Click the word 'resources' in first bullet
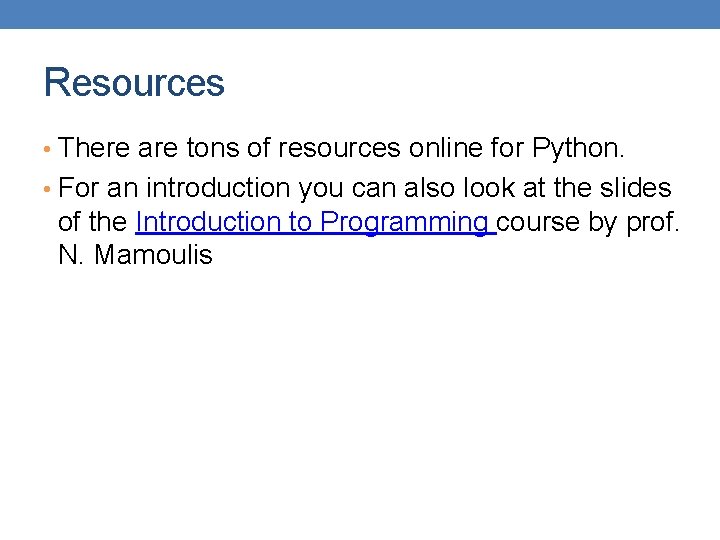This screenshot has width=720, height=540. pyautogui.click(x=340, y=150)
